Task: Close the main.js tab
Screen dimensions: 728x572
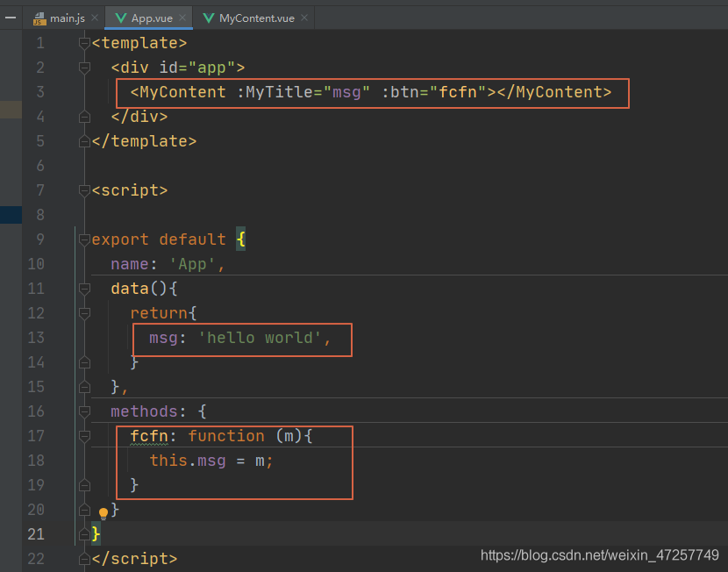Action: click(95, 18)
